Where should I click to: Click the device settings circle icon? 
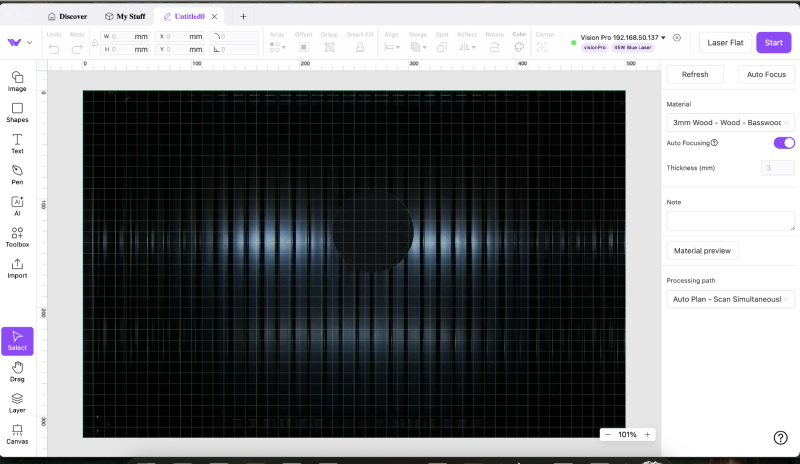[x=677, y=38]
